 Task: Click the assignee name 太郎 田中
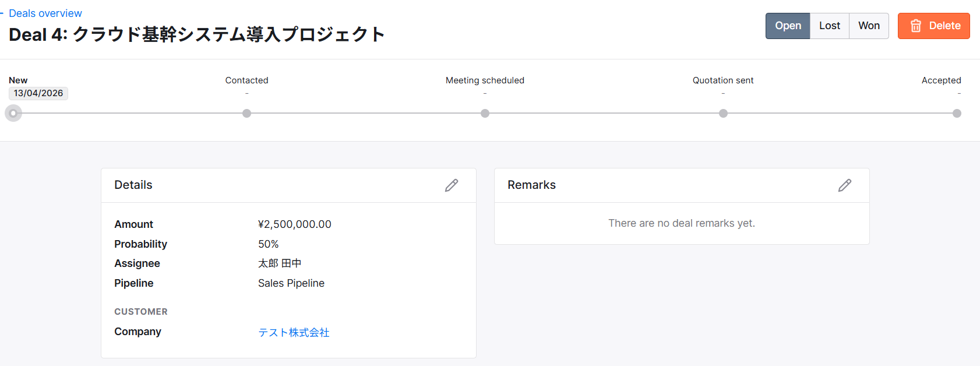click(x=280, y=263)
